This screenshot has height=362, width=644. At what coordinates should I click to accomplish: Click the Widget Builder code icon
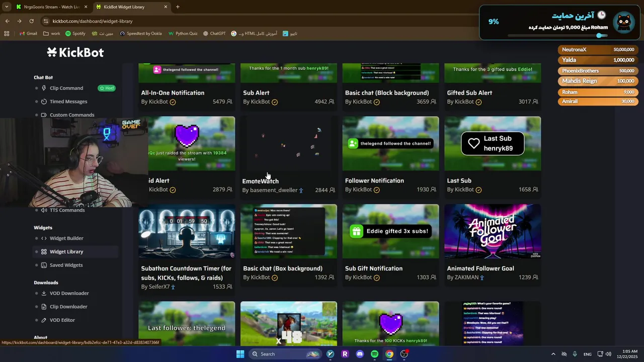pyautogui.click(x=44, y=238)
